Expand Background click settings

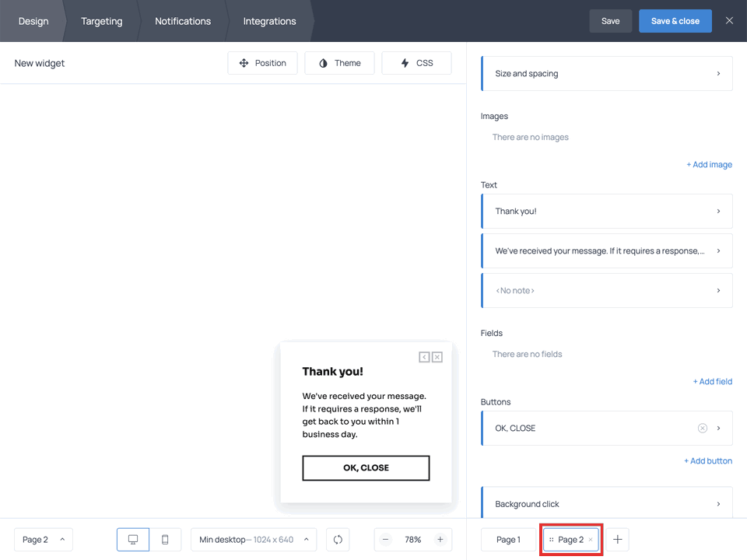607,504
